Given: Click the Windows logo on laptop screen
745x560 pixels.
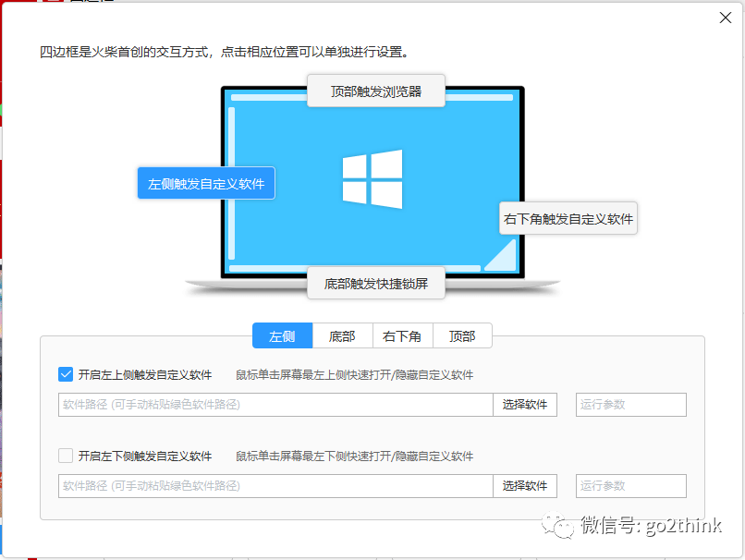Looking at the screenshot, I should tap(372, 179).
